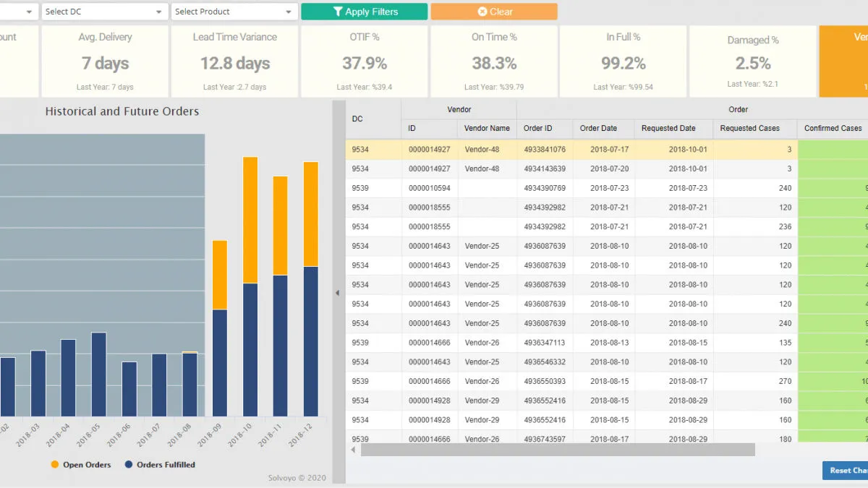Click the Damaged % metric card
This screenshot has width=868, height=488.
coord(753,61)
